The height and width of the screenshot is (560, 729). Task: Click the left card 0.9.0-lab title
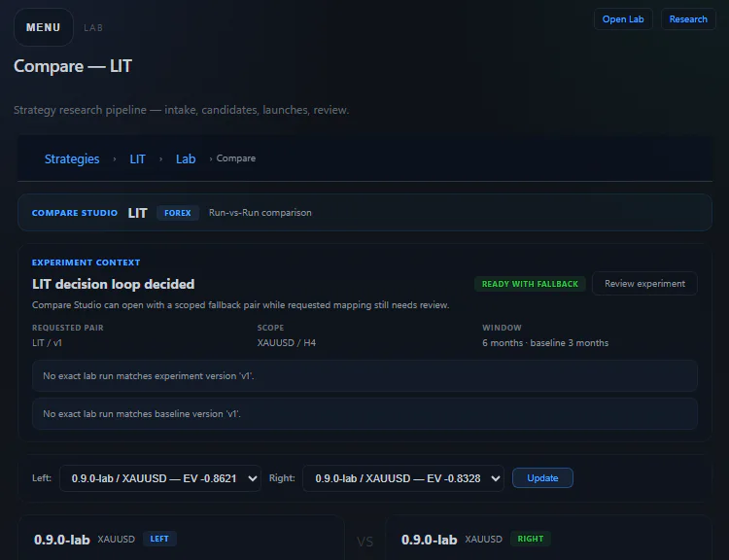pyautogui.click(x=62, y=540)
